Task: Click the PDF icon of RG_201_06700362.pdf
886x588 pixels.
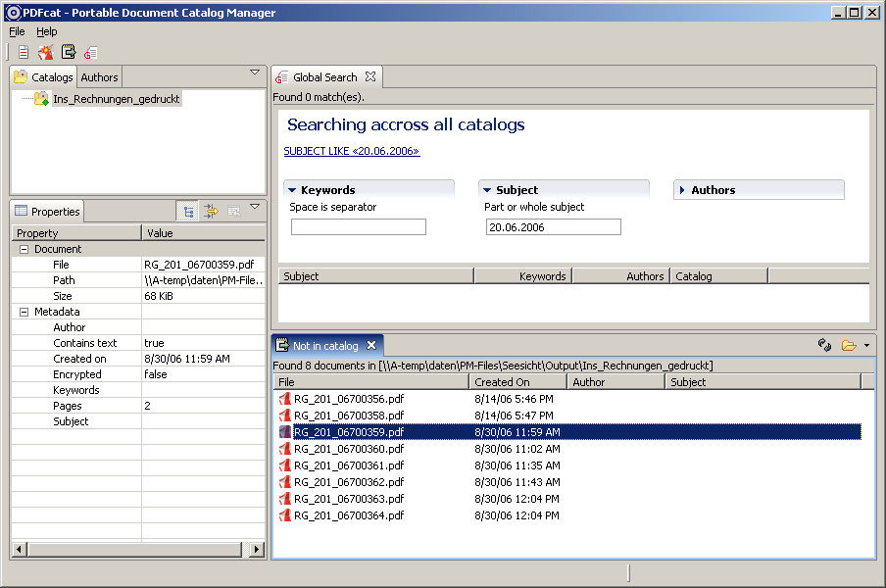Action: 285,482
